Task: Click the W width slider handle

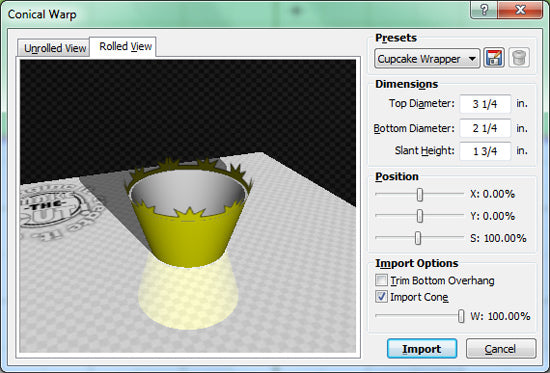Action: (x=461, y=316)
